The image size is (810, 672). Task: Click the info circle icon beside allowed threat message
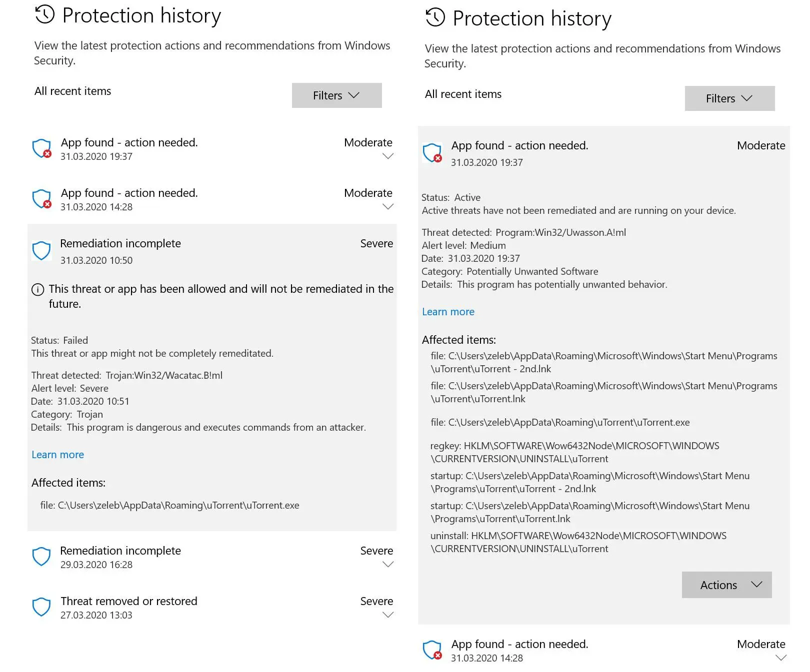tap(37, 289)
